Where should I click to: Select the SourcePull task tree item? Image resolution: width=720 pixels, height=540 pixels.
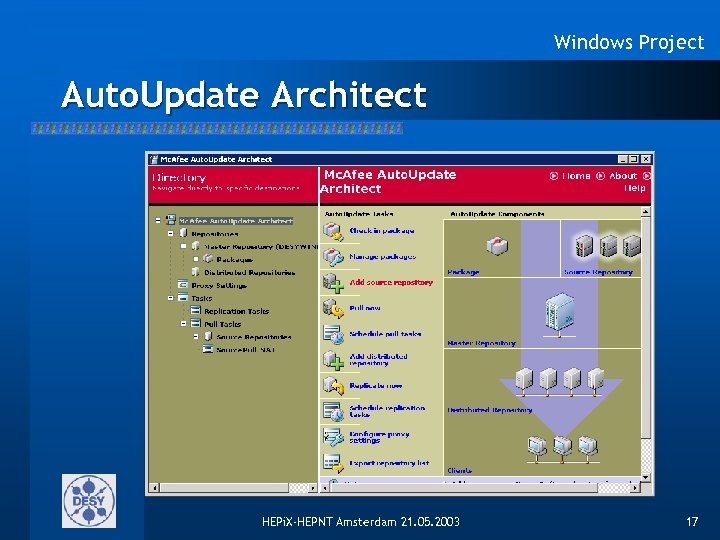[x=246, y=349]
